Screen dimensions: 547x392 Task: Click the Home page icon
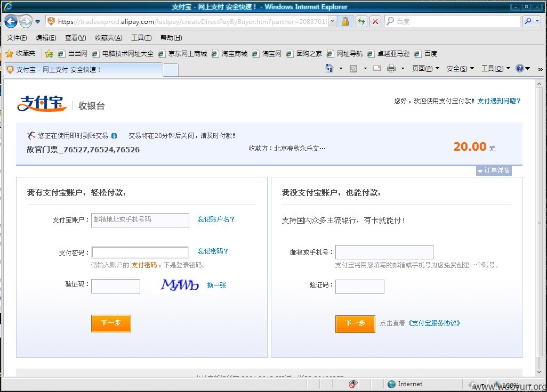coord(329,68)
